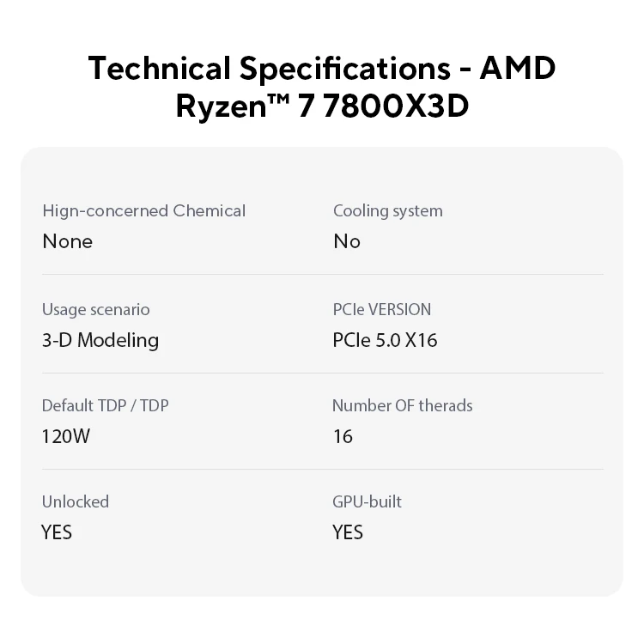The width and height of the screenshot is (644, 644).
Task: Click the None value under Chemical
Action: pyautogui.click(x=68, y=241)
